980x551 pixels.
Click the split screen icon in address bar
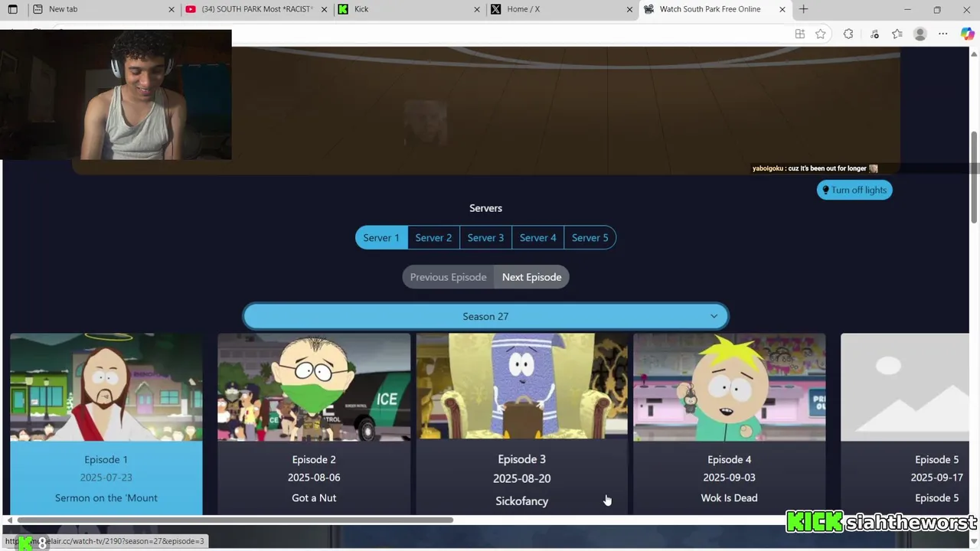pos(799,34)
